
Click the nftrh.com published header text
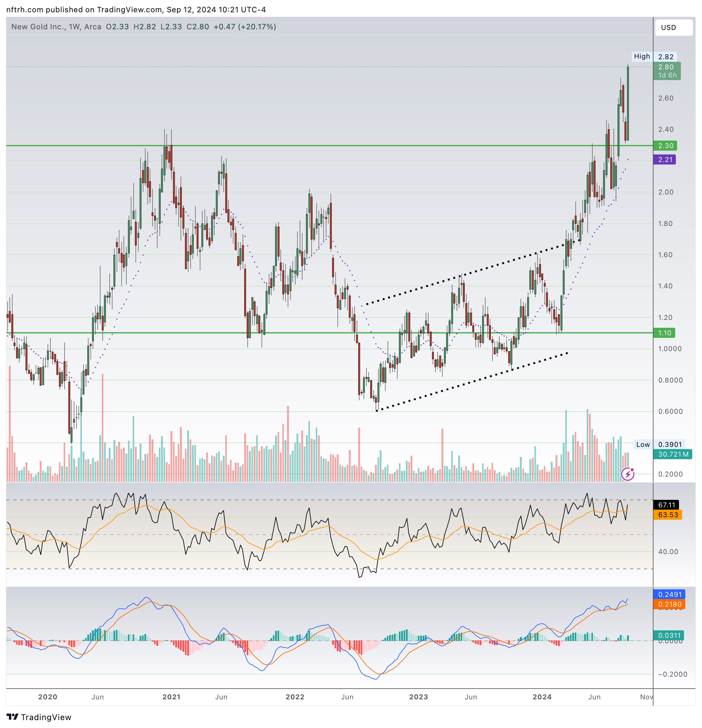point(136,9)
